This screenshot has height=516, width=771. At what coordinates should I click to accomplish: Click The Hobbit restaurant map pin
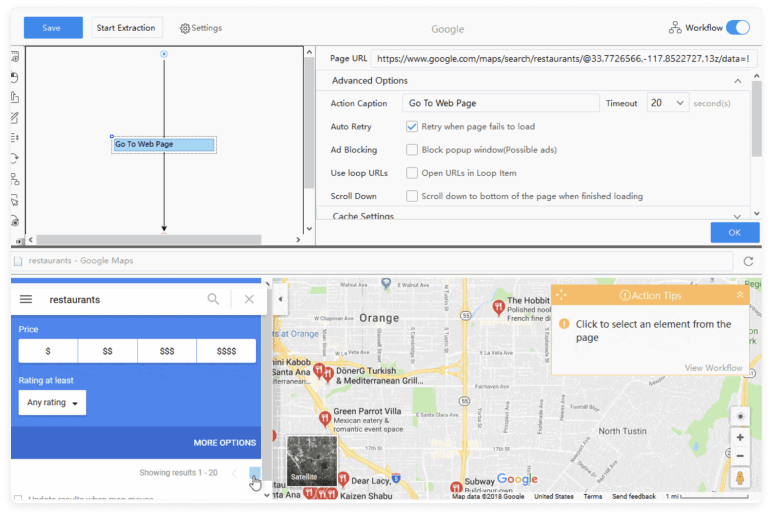pyautogui.click(x=498, y=307)
